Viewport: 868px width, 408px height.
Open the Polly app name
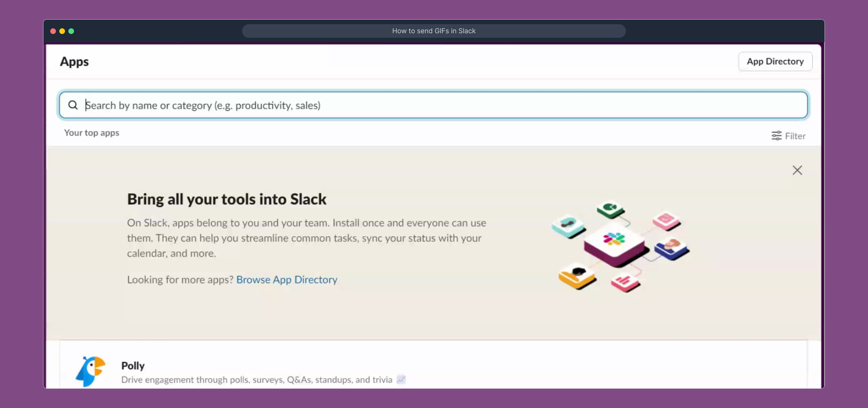coord(133,366)
